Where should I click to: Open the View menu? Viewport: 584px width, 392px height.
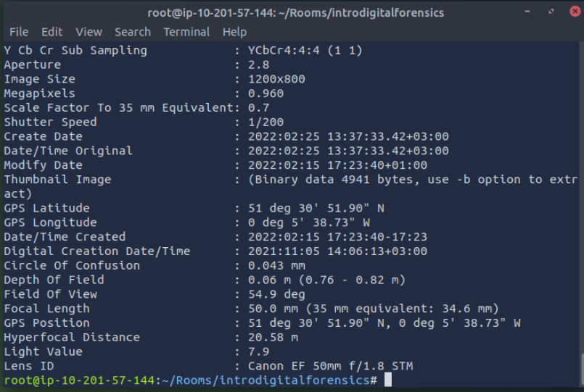89,32
